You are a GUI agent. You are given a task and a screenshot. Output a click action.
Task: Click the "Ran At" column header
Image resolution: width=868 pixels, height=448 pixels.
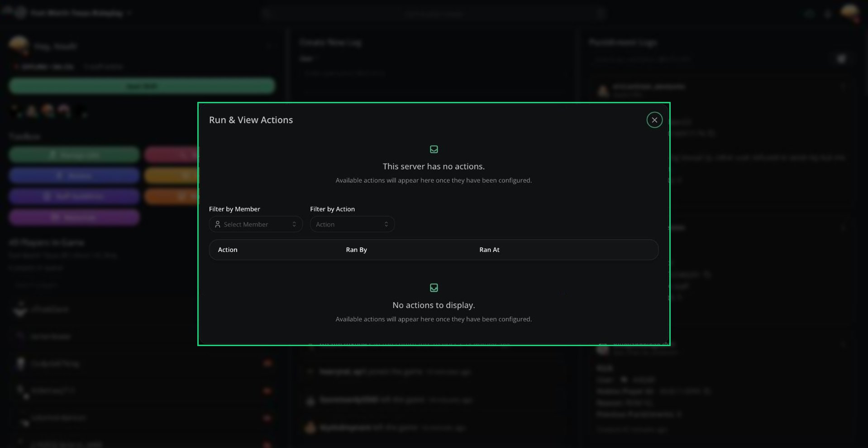coord(490,250)
